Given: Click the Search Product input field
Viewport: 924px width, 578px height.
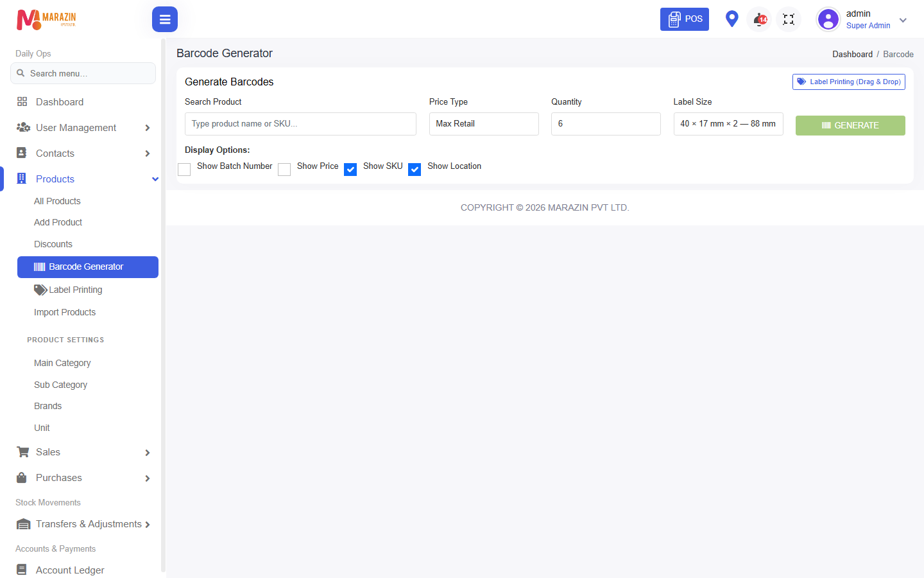Looking at the screenshot, I should (x=300, y=124).
